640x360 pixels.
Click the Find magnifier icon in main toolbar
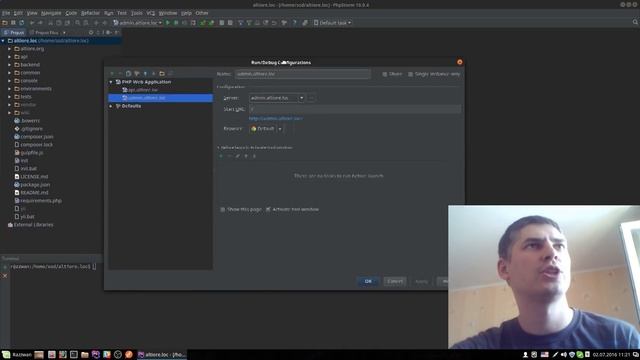click(x=78, y=23)
